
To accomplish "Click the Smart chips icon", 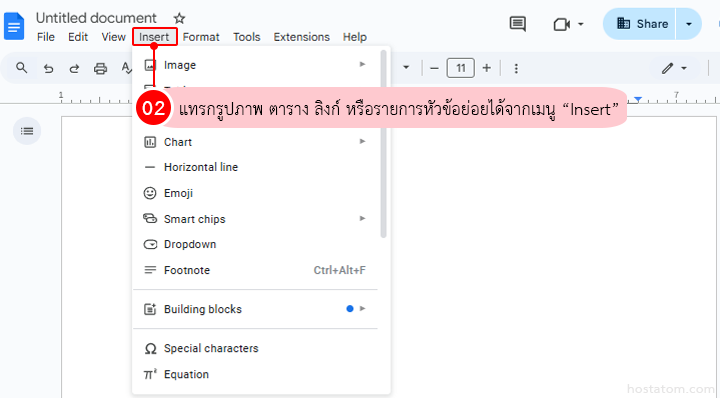I will [x=150, y=219].
